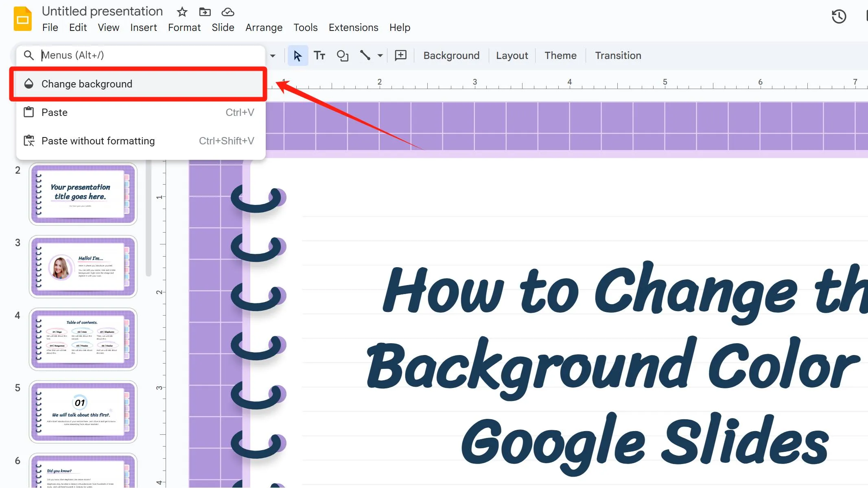
Task: Insert a new comment
Action: tap(400, 55)
